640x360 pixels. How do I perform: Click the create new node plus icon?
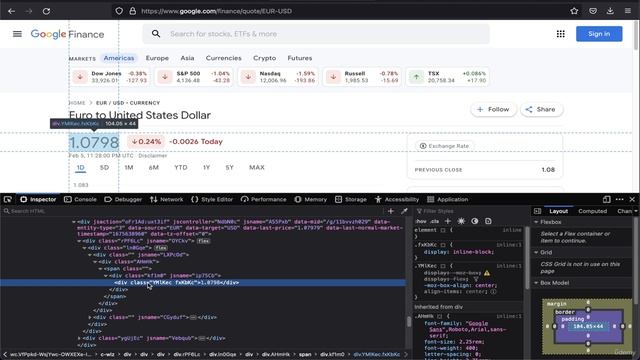(391, 211)
